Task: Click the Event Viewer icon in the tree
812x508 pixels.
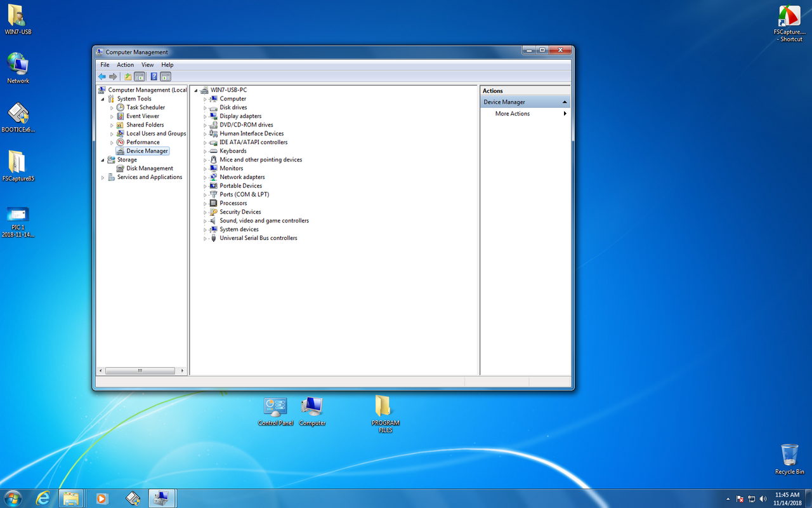Action: (x=121, y=116)
